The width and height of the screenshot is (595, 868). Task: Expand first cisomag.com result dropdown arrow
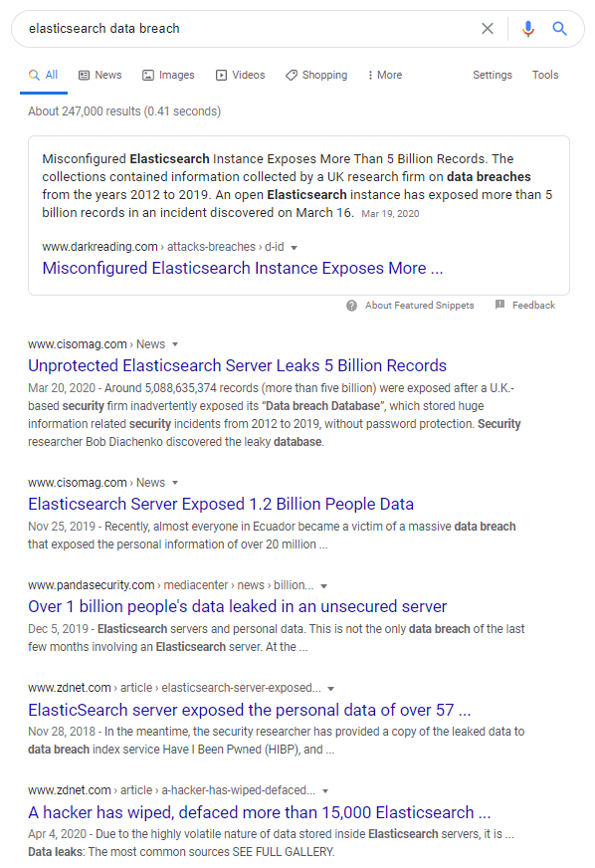[x=175, y=344]
